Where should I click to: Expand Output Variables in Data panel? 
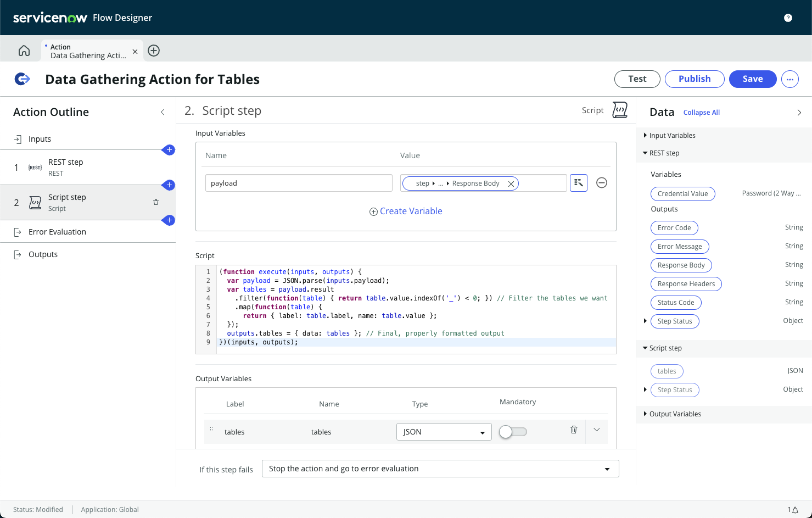(645, 414)
